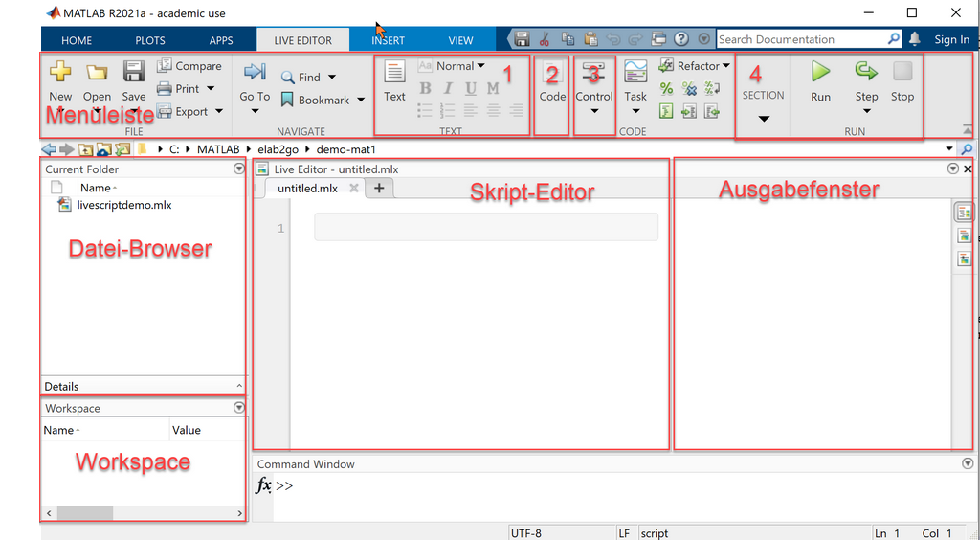Click the Task live task icon
The width and height of the screenshot is (980, 540).
pos(635,72)
